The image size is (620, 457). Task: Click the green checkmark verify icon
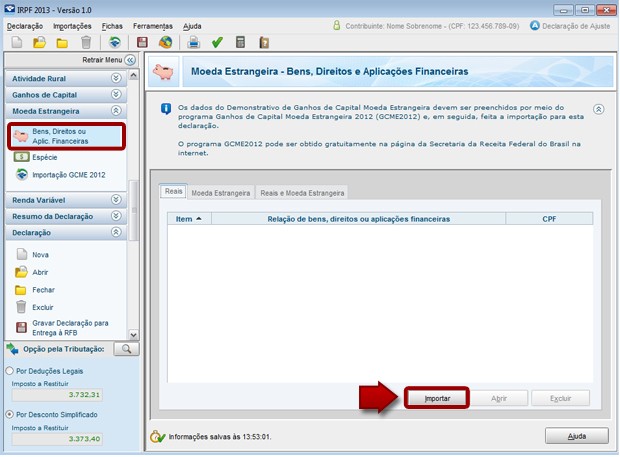pyautogui.click(x=217, y=42)
